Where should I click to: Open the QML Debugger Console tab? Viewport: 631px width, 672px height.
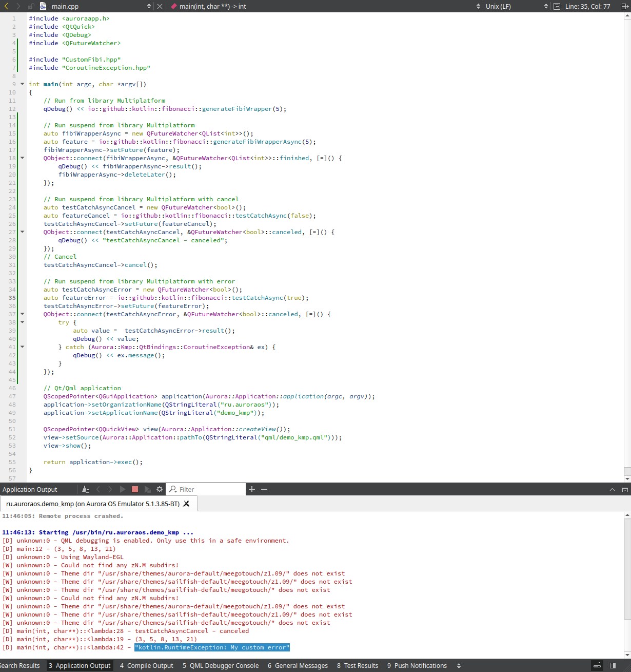(221, 665)
